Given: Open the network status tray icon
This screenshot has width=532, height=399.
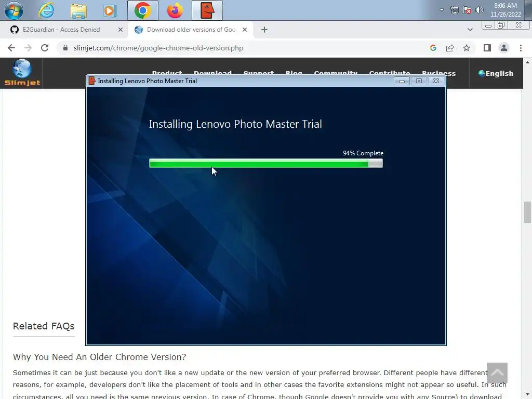Looking at the screenshot, I should (454, 10).
